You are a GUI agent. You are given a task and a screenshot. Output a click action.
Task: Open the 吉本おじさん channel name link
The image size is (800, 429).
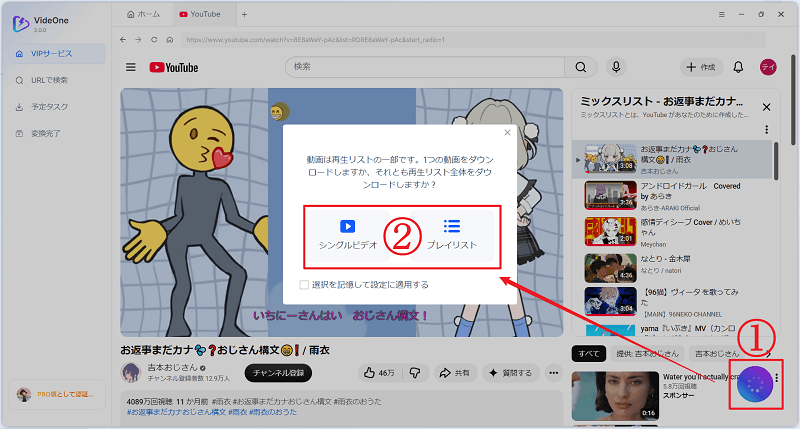(x=172, y=367)
